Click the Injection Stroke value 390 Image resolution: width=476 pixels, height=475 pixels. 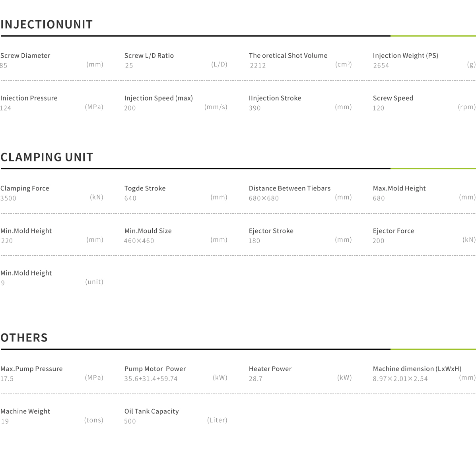coord(255,108)
